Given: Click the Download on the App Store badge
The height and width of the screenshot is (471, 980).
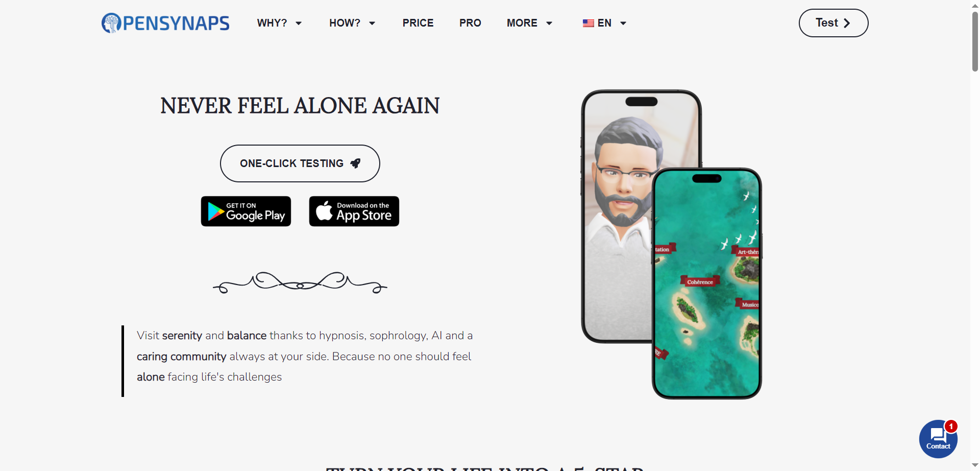Looking at the screenshot, I should pos(354,211).
